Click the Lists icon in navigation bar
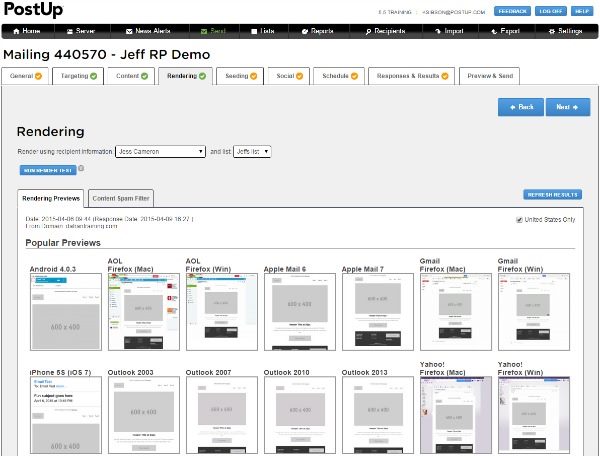The height and width of the screenshot is (456, 600). click(254, 31)
